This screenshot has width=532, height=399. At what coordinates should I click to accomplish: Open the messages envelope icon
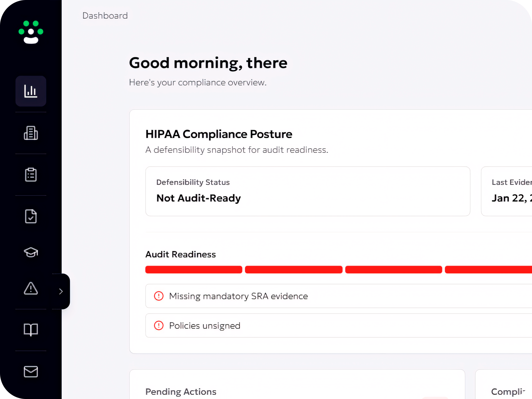point(31,372)
